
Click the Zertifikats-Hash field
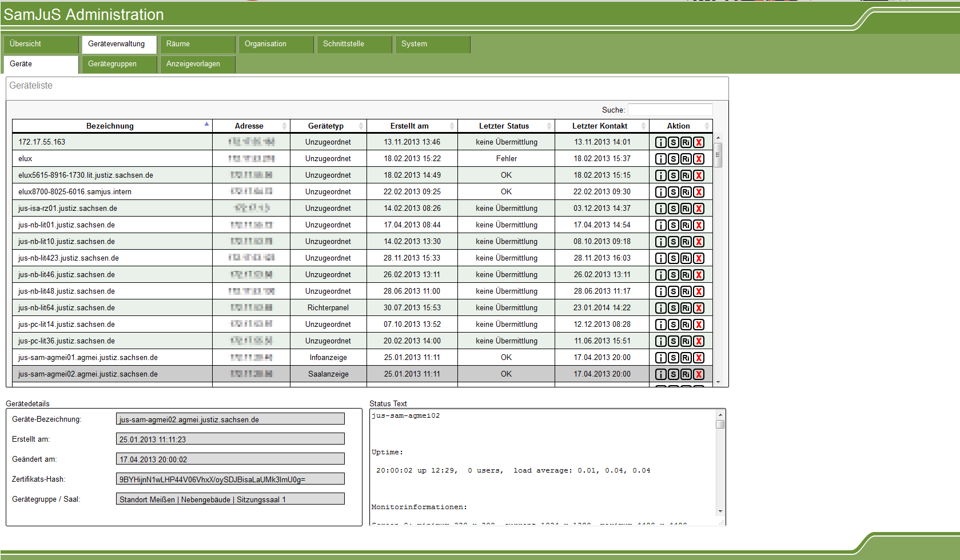[x=230, y=479]
